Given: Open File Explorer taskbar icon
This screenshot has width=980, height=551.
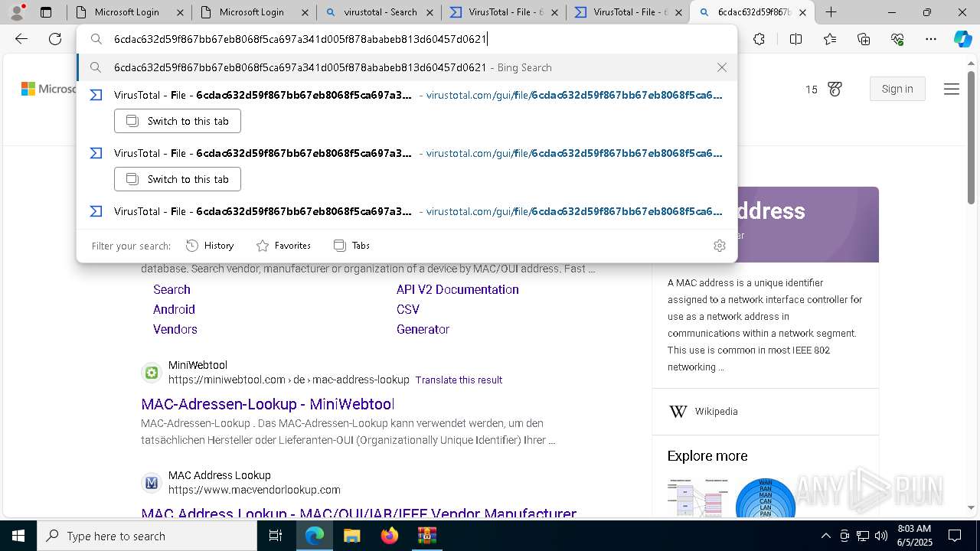Looking at the screenshot, I should point(351,536).
